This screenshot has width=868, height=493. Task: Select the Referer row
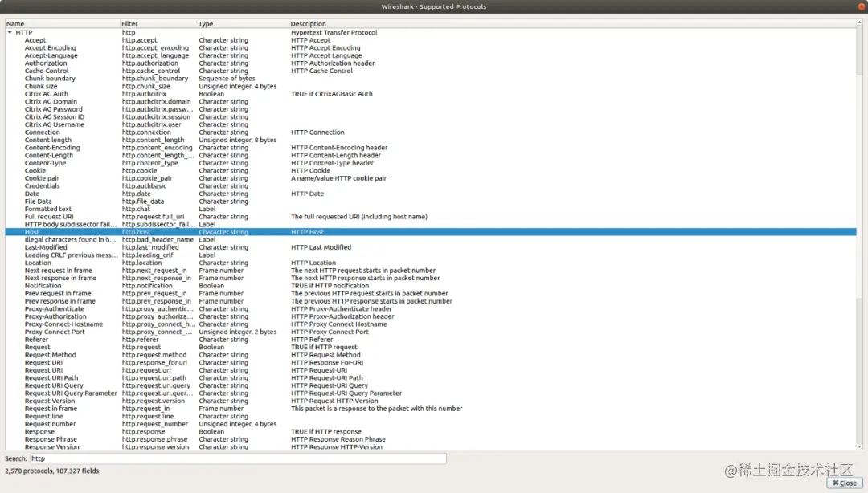coord(431,340)
